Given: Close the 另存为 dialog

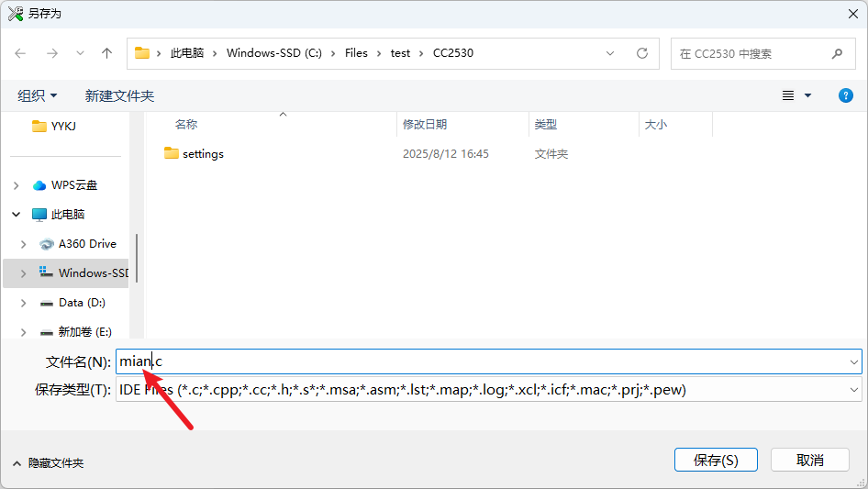Looking at the screenshot, I should [853, 14].
